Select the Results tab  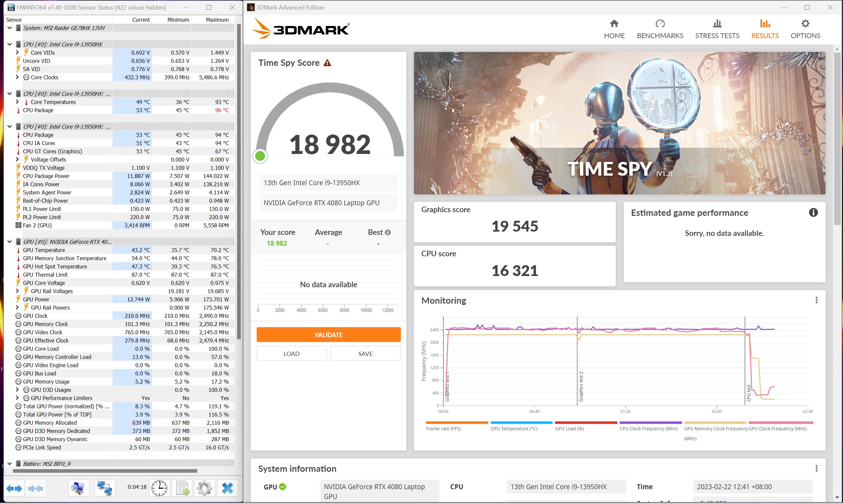(765, 29)
